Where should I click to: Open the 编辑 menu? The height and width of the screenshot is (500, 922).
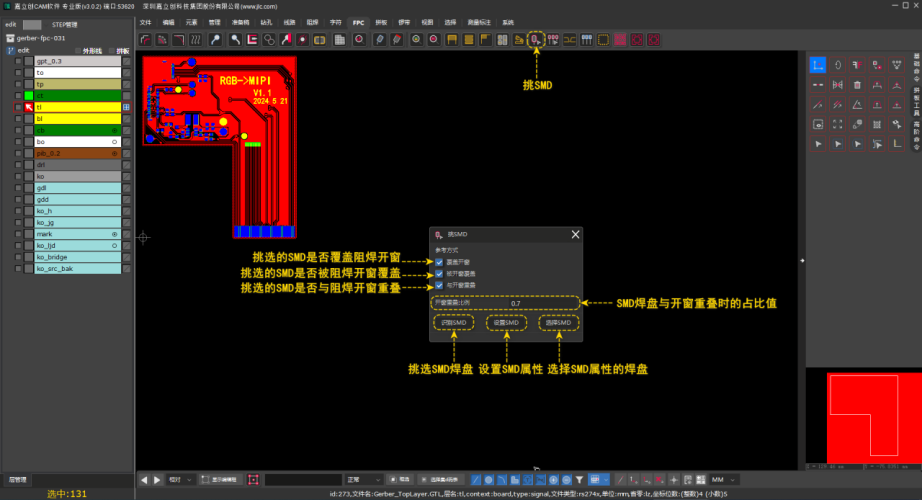tap(169, 23)
